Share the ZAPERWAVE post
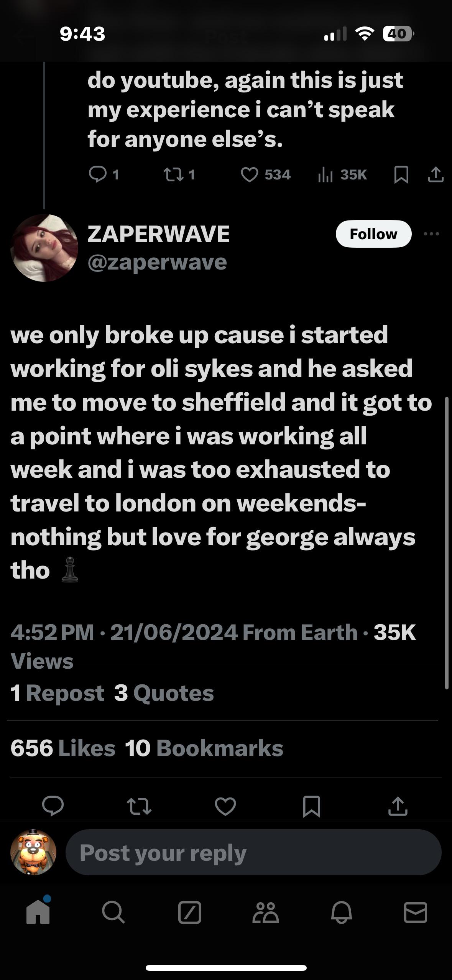 (x=398, y=806)
